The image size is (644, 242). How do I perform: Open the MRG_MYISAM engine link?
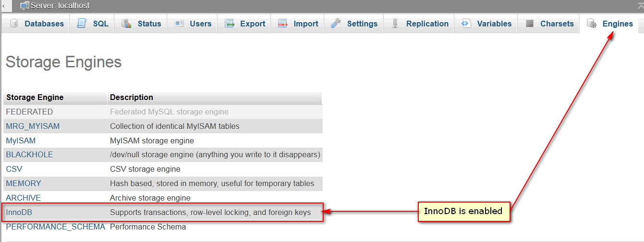(33, 126)
